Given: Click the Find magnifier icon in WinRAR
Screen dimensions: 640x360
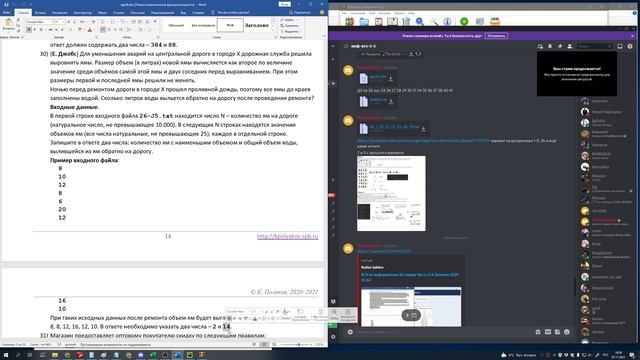Looking at the screenshot, I should pyautogui.click(x=420, y=22).
